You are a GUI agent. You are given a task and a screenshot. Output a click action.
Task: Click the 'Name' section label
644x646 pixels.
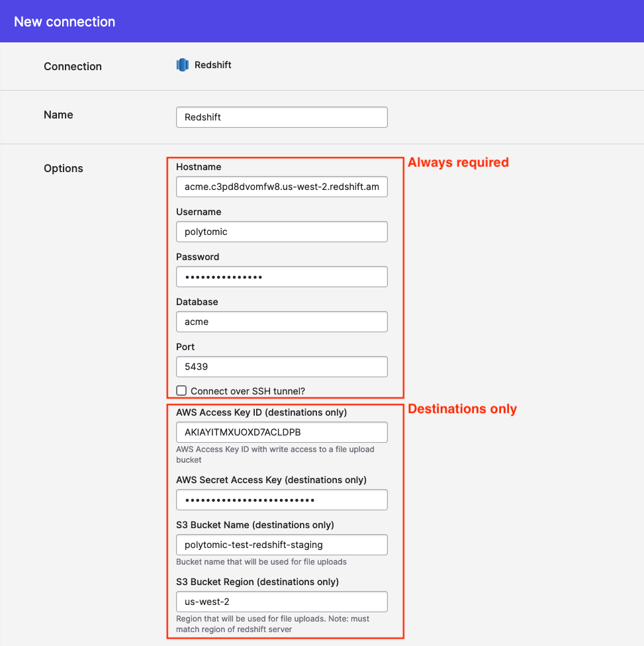pos(58,115)
